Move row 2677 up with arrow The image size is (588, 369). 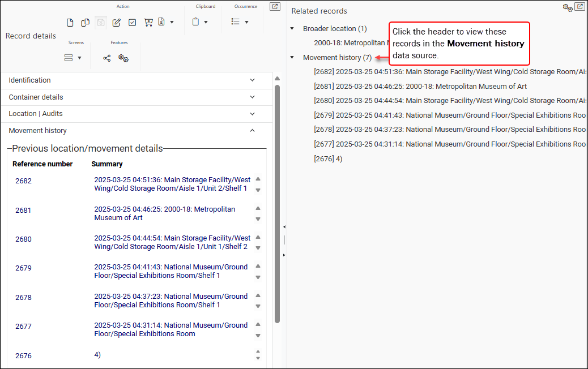point(258,324)
